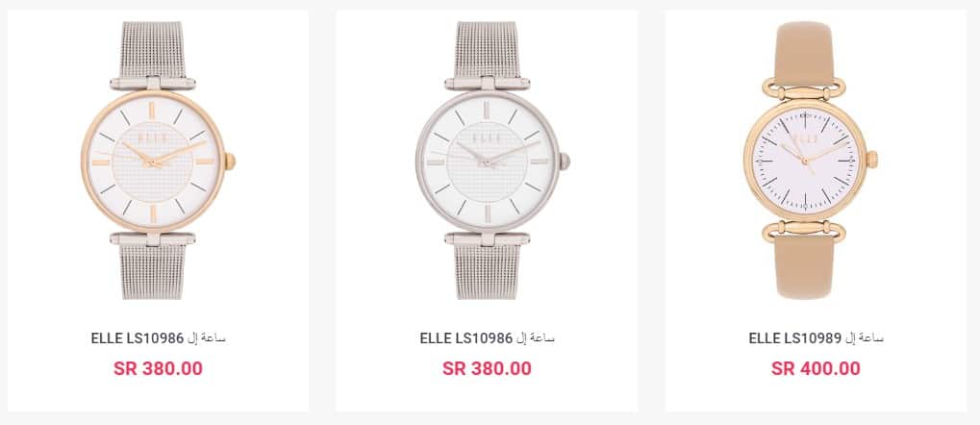Click lower mesh strap of rose-gold watch
Screen dimensions: 980x425
pyautogui.click(x=153, y=272)
